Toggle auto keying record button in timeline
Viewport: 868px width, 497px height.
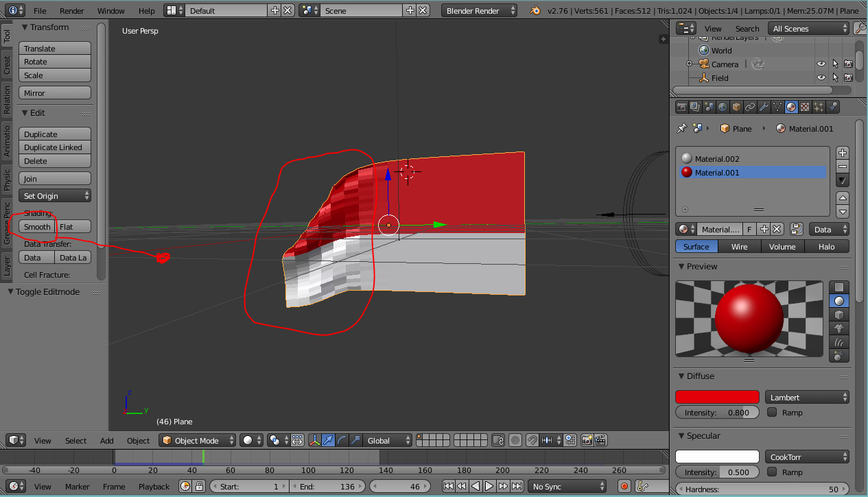tap(624, 486)
